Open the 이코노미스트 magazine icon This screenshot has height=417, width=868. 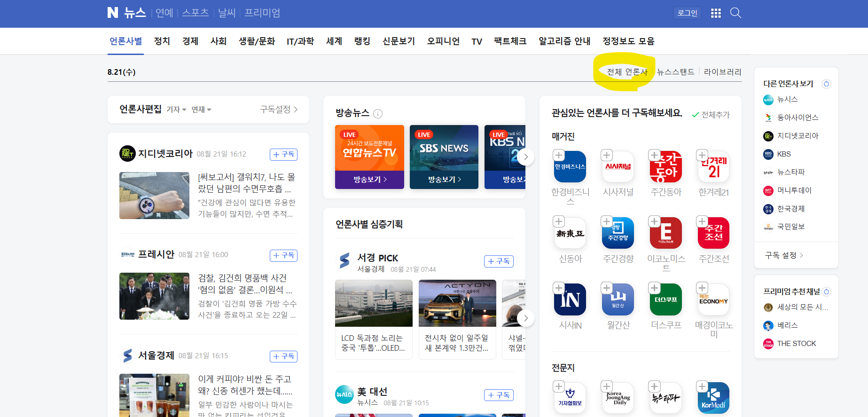666,233
